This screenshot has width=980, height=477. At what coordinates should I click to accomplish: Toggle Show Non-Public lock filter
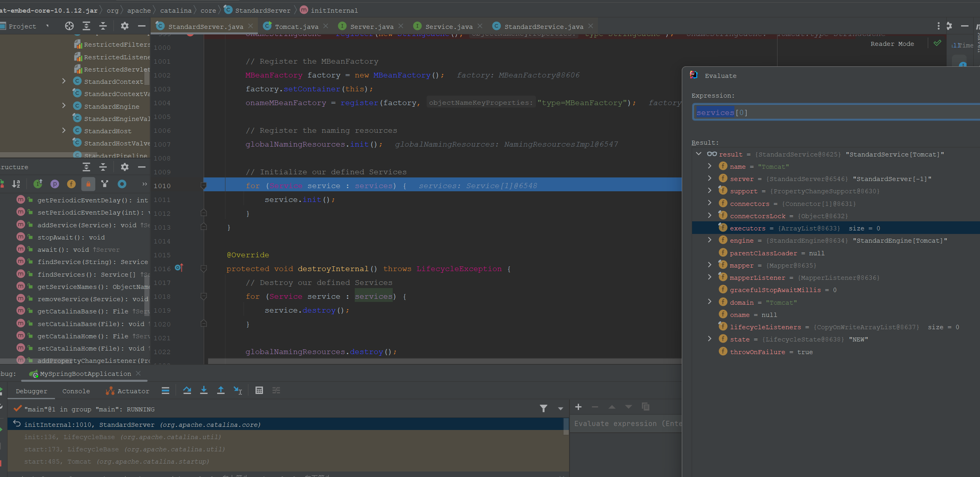[x=88, y=184]
